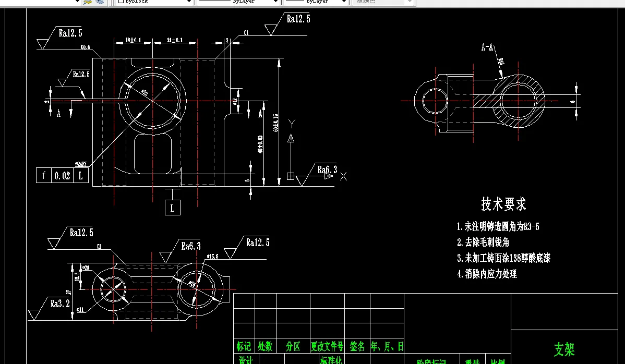The image size is (625, 364).
Task: Select the 60±0.15 vertical dimension
Action: tap(275, 123)
